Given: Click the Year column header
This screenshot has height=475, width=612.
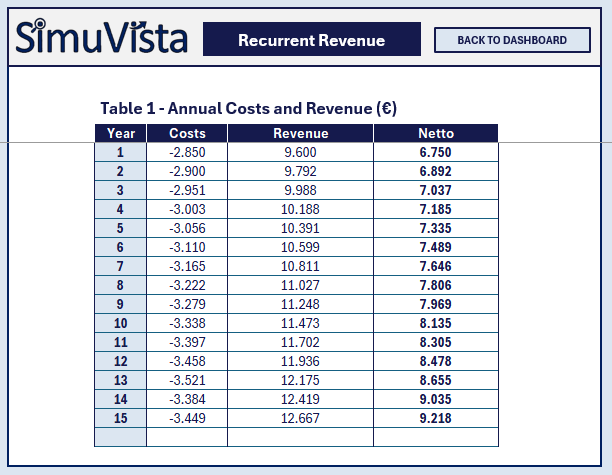Looking at the screenshot, I should pyautogui.click(x=120, y=133).
